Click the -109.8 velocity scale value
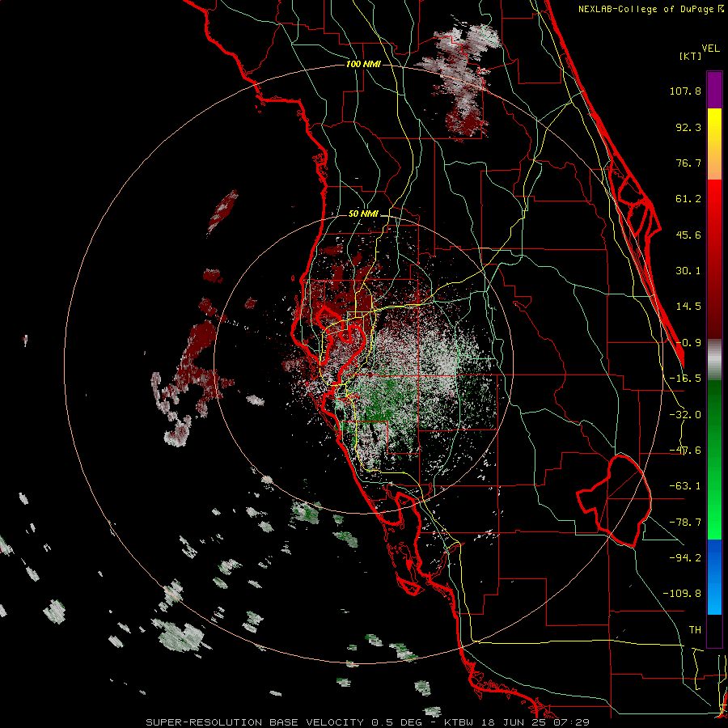728x728 pixels. click(x=683, y=594)
